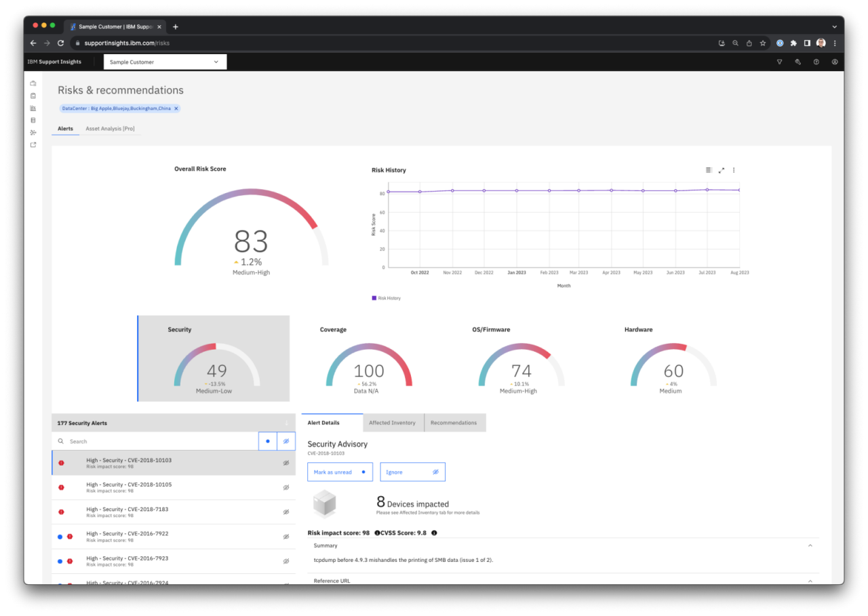Open the browser tab list chevron
This screenshot has width=868, height=616.
835,26
